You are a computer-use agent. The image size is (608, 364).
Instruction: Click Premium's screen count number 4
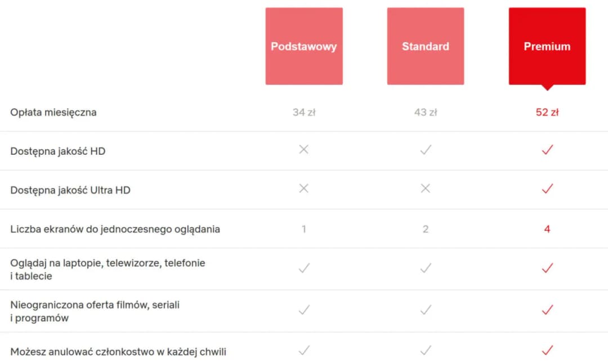click(x=547, y=229)
